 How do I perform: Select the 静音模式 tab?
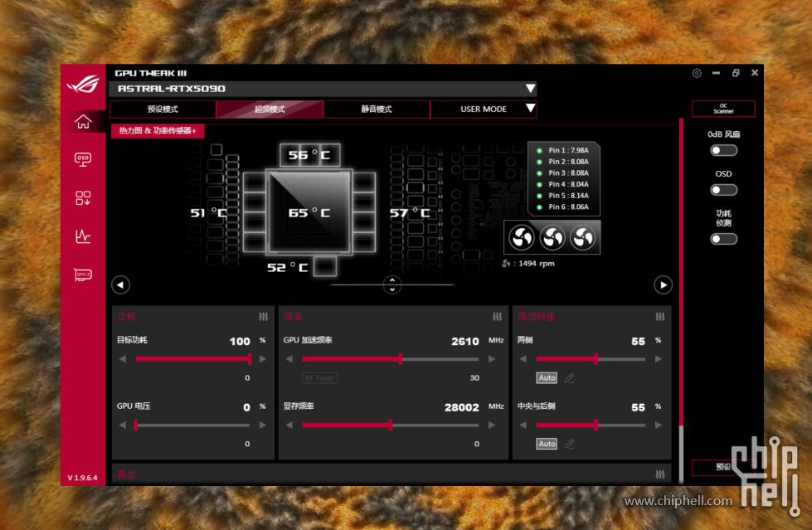click(377, 109)
